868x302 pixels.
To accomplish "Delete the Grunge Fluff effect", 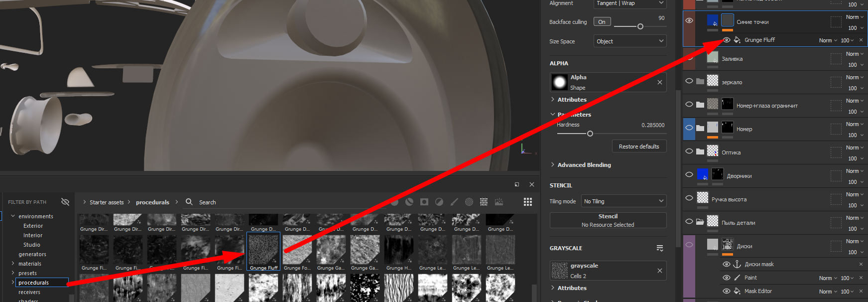I will pyautogui.click(x=861, y=40).
